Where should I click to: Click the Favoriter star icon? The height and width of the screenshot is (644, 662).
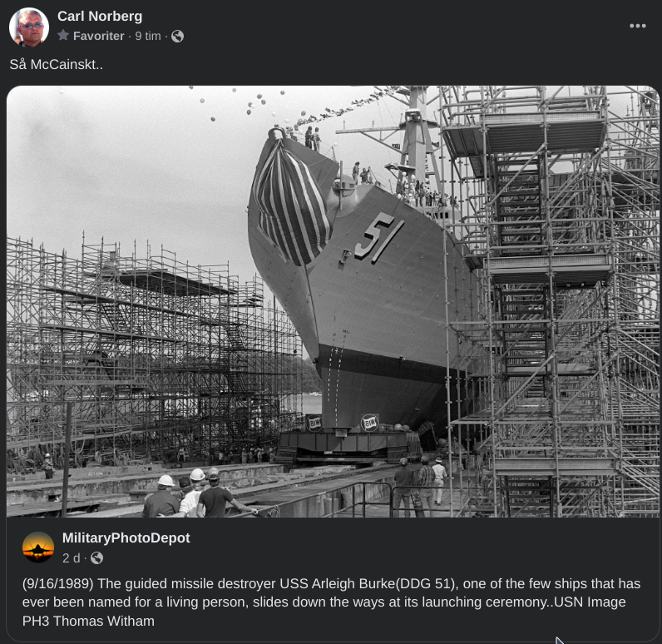63,36
